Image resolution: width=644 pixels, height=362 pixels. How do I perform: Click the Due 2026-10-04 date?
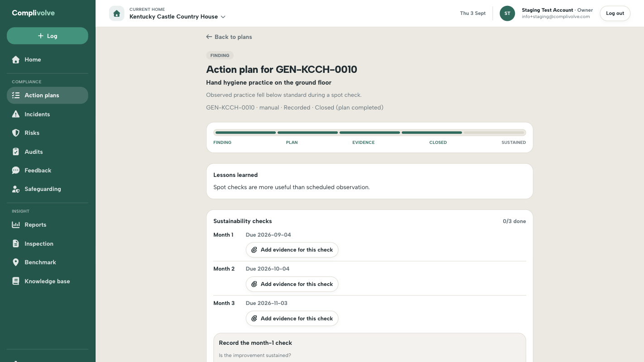coord(268,269)
